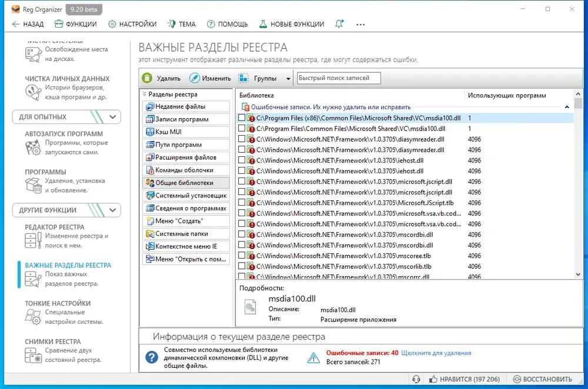Click the Недавние файлы section icon

point(149,106)
